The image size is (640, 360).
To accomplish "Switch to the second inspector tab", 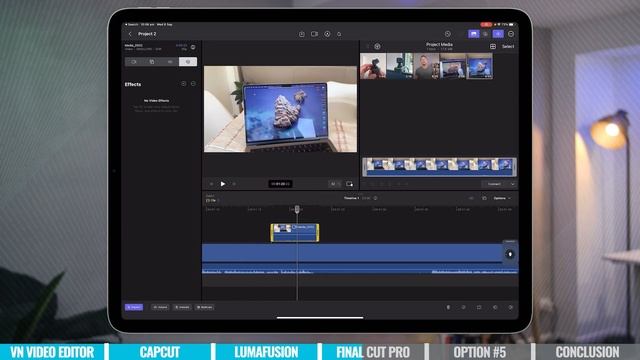I will (x=151, y=62).
